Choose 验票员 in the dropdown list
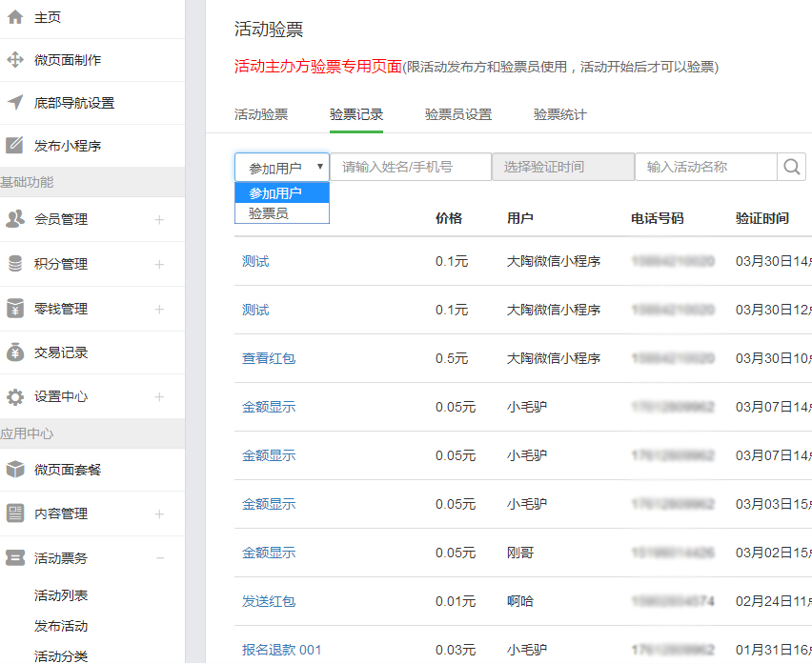 tap(269, 214)
